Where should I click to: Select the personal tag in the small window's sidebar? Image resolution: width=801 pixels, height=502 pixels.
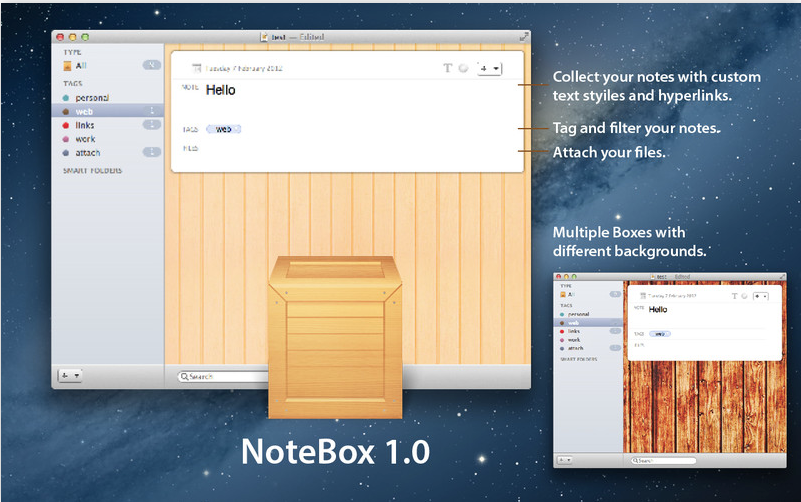(x=588, y=314)
